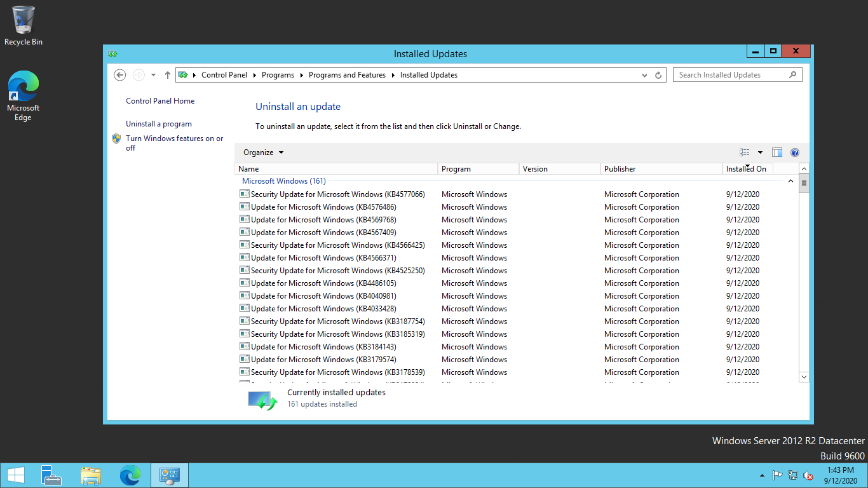Show the preview pane icon
The image size is (868, 488).
pyautogui.click(x=776, y=152)
